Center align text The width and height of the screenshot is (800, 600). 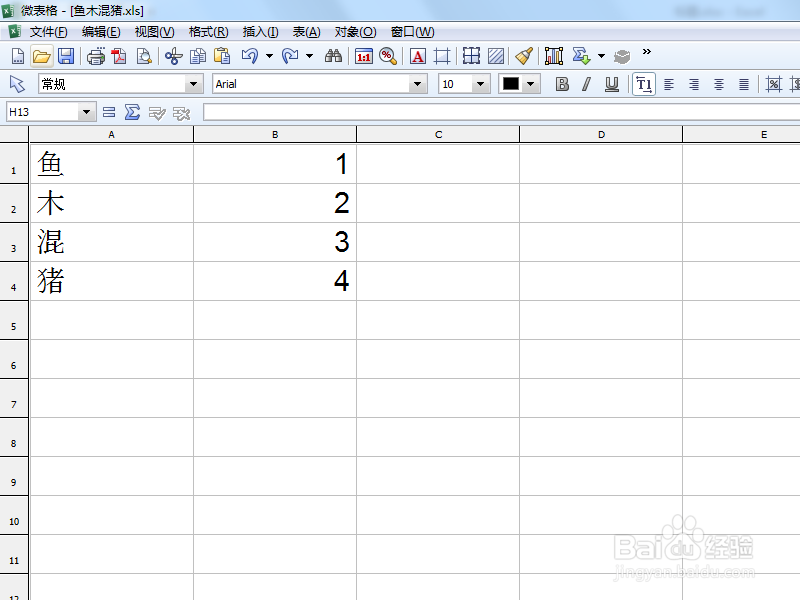click(718, 84)
